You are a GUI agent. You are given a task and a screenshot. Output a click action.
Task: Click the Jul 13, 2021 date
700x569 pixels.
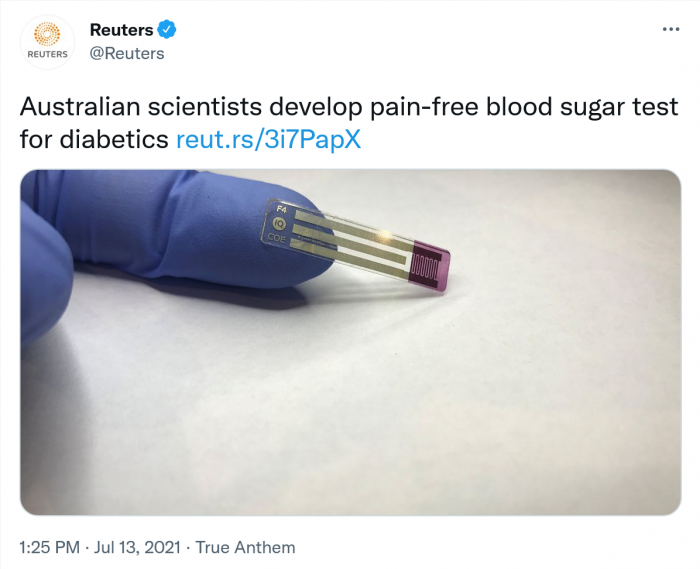click(x=137, y=548)
